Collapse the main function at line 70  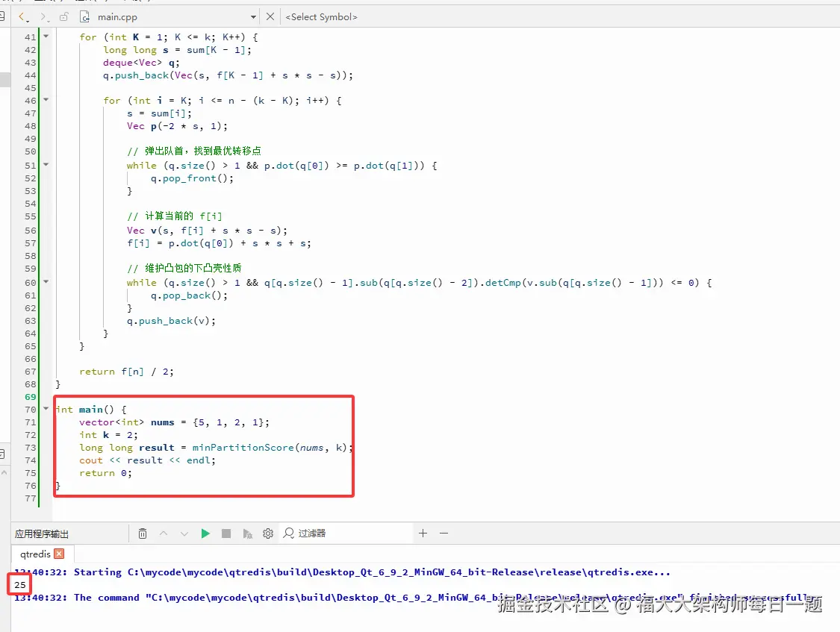point(46,409)
